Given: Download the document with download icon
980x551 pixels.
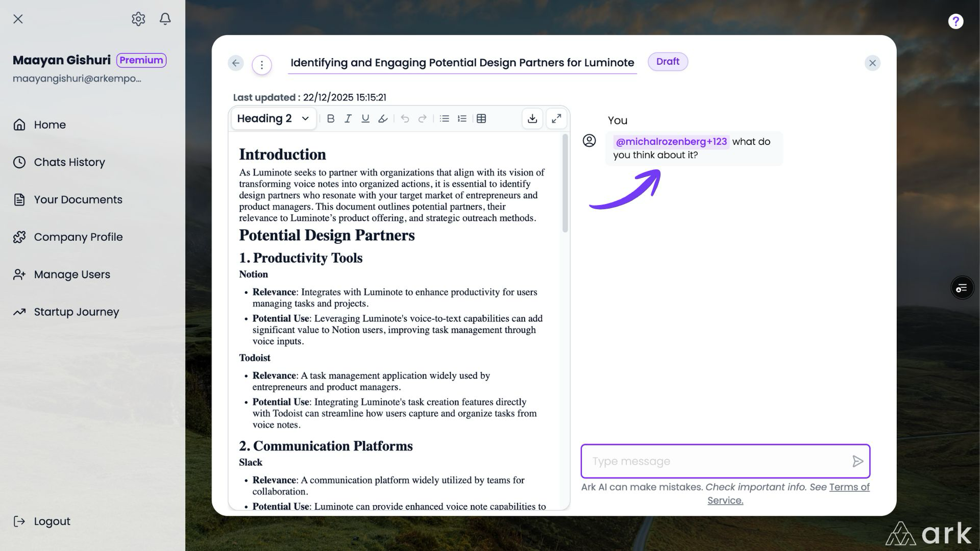Looking at the screenshot, I should click(x=532, y=119).
